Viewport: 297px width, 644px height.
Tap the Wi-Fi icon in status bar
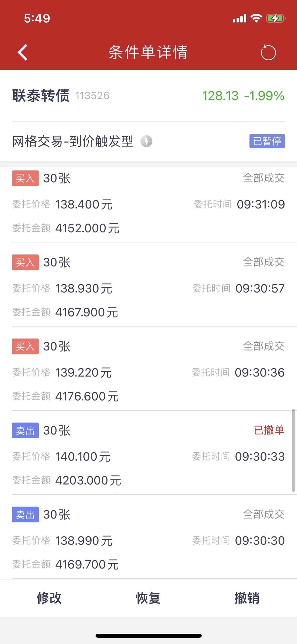click(x=256, y=19)
